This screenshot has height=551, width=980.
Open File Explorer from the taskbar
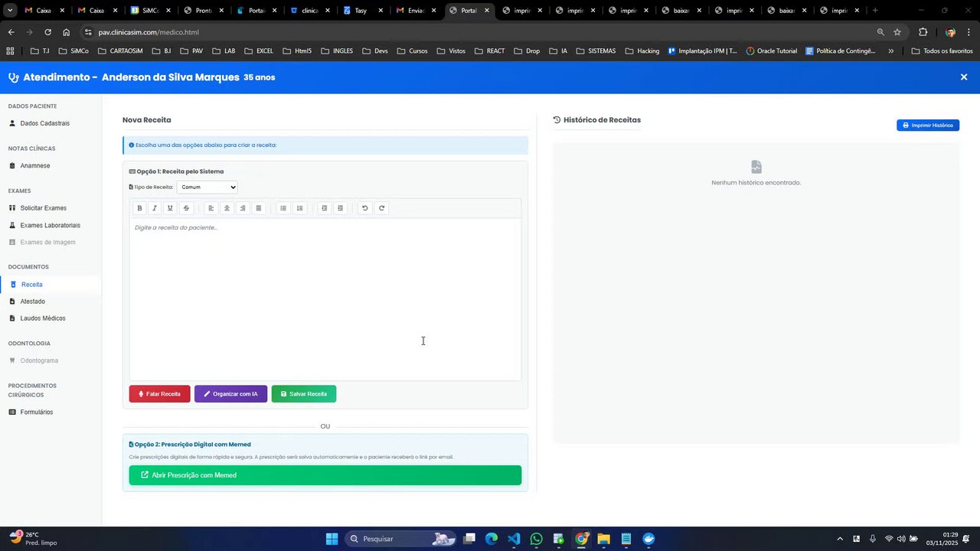[603, 539]
